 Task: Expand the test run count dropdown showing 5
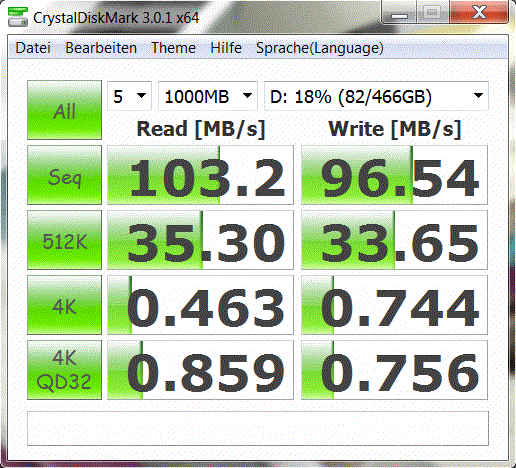129,96
